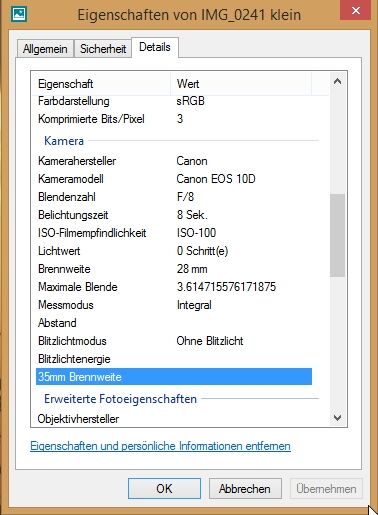
Task: Select the Kameramodell property label
Action: pyautogui.click(x=71, y=179)
